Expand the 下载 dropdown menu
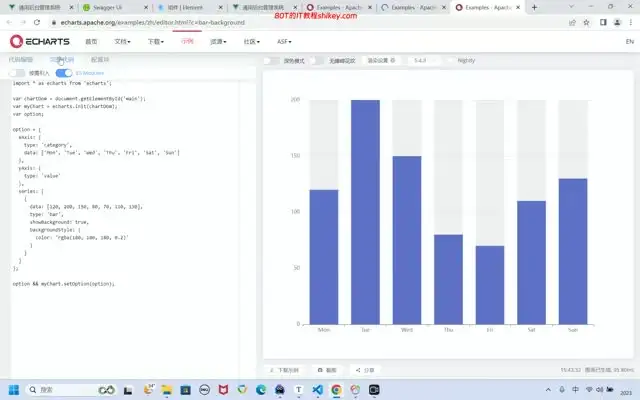The width and height of the screenshot is (640, 400). coord(155,42)
